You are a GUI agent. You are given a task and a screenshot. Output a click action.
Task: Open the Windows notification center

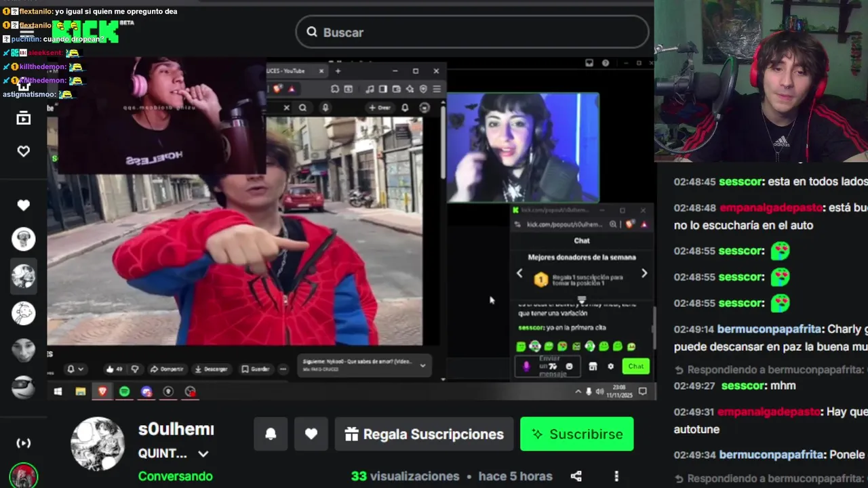click(643, 391)
